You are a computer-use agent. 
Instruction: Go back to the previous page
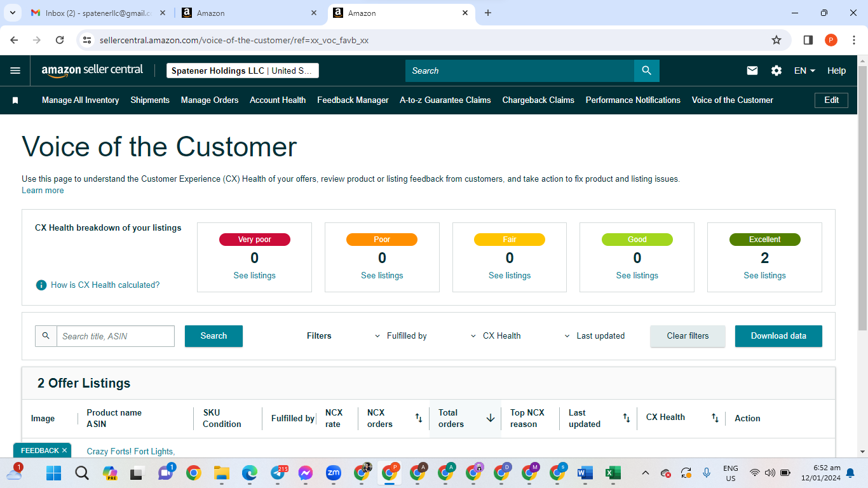14,40
